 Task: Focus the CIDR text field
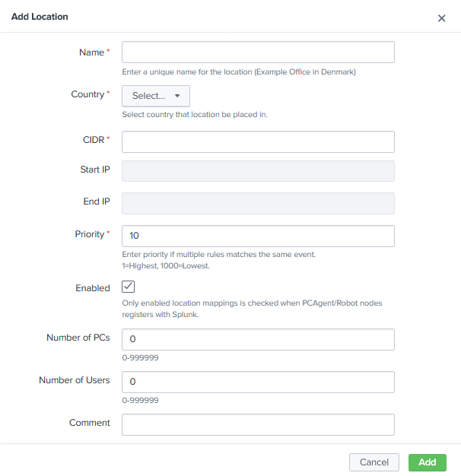[258, 142]
